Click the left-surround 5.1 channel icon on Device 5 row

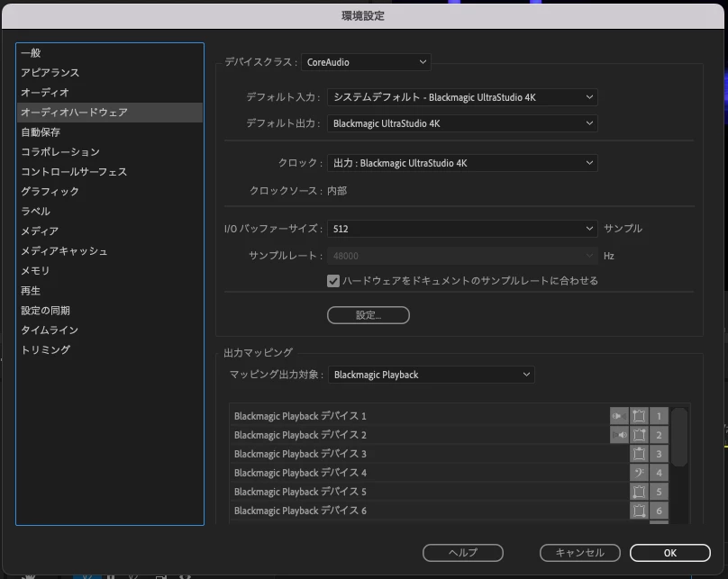point(639,492)
